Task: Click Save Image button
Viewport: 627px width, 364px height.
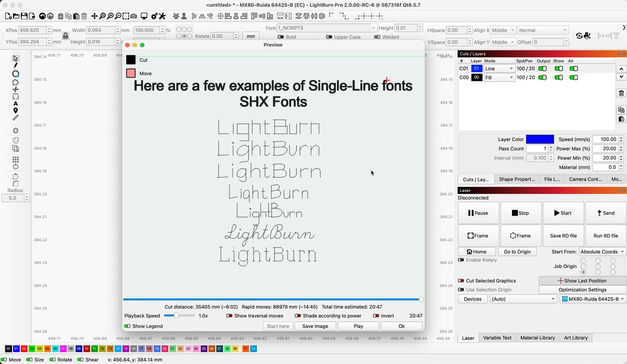Action: (x=315, y=326)
